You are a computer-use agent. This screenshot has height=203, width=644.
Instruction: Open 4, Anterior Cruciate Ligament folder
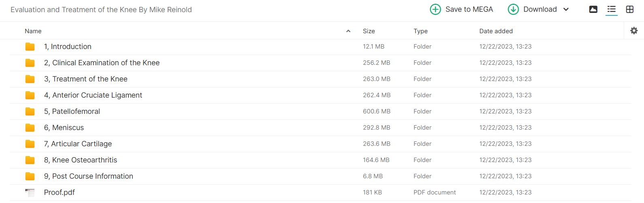[x=93, y=95]
